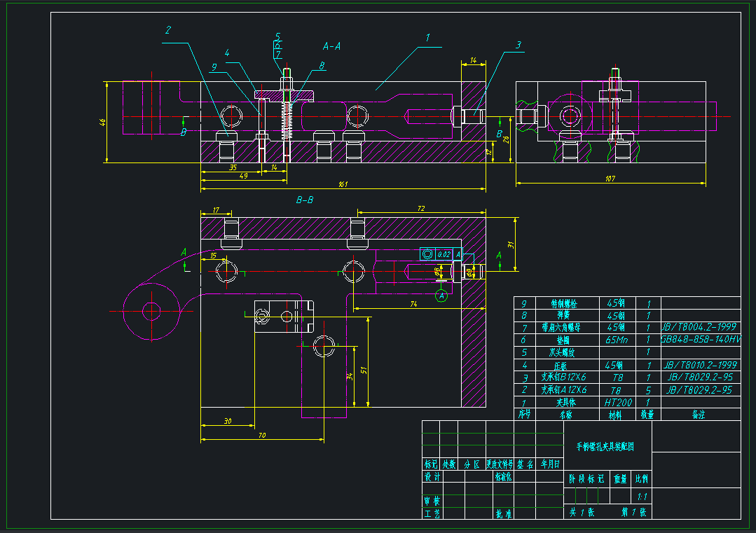Click the coaxiality symbol in tolerance frame
This screenshot has height=533, width=756.
427,254
